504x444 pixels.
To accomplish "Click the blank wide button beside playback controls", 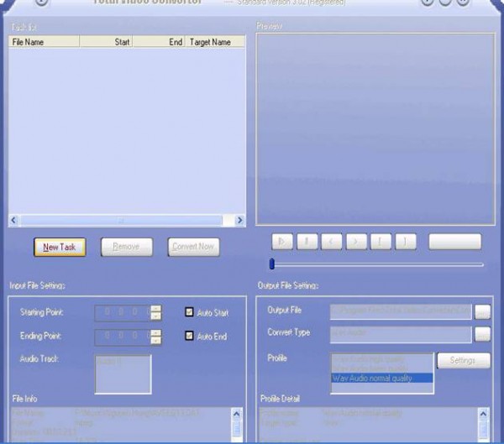I will click(455, 242).
